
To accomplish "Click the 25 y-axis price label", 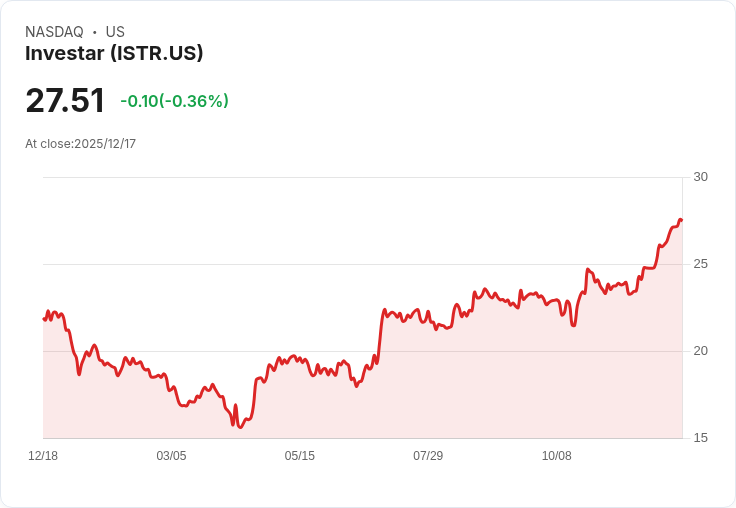I will click(x=700, y=264).
